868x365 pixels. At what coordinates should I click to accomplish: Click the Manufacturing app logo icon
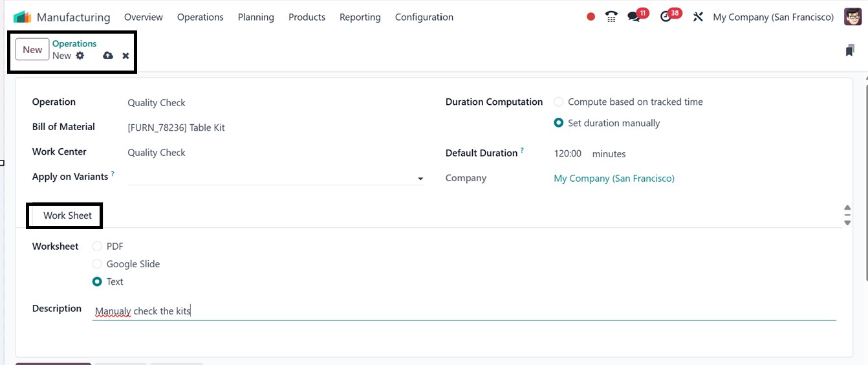(x=22, y=17)
